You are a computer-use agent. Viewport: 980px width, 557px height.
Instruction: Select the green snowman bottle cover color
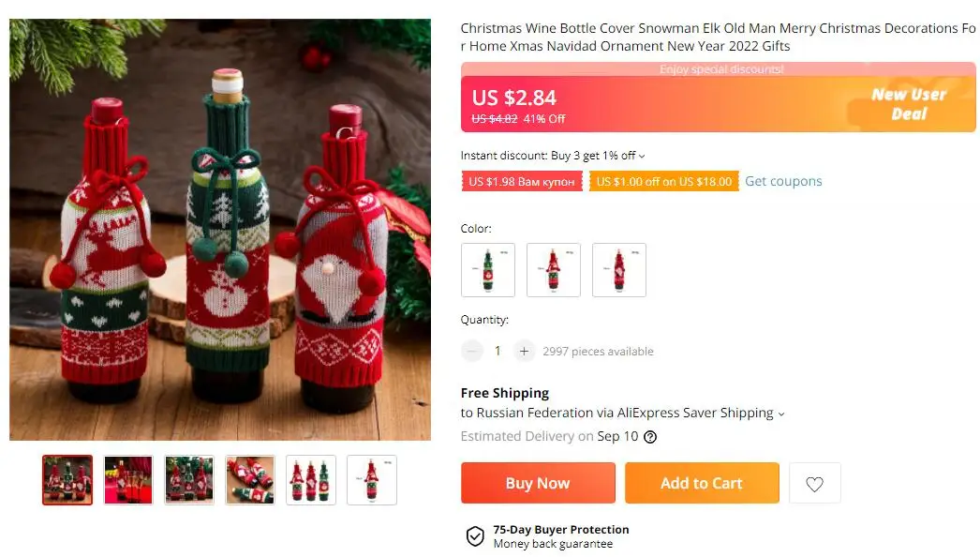487,270
